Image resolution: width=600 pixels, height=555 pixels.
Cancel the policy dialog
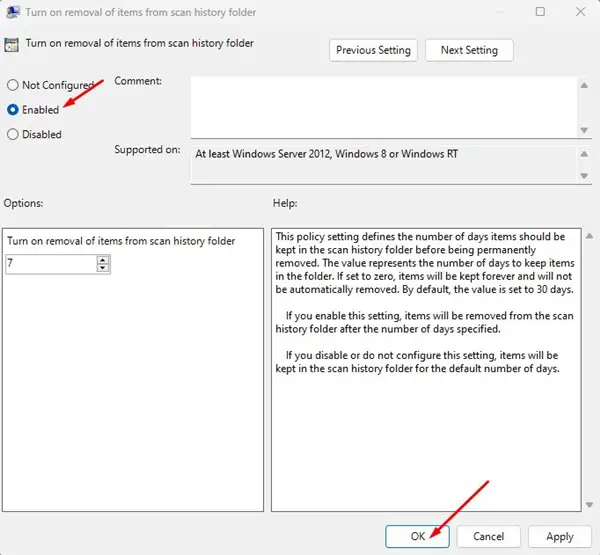(x=488, y=536)
